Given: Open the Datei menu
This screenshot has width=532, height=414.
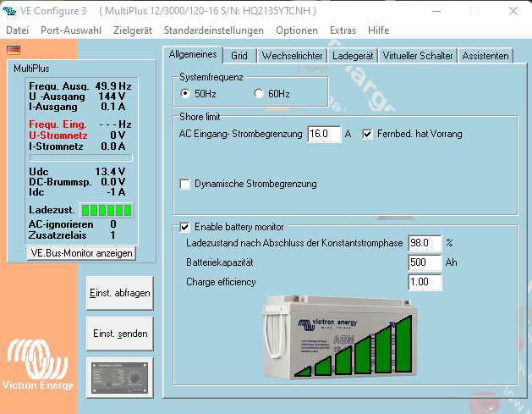Looking at the screenshot, I should pyautogui.click(x=17, y=30).
